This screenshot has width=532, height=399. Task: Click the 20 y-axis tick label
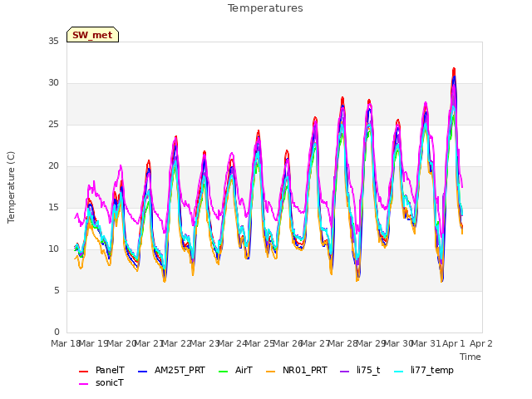[x=53, y=166]
